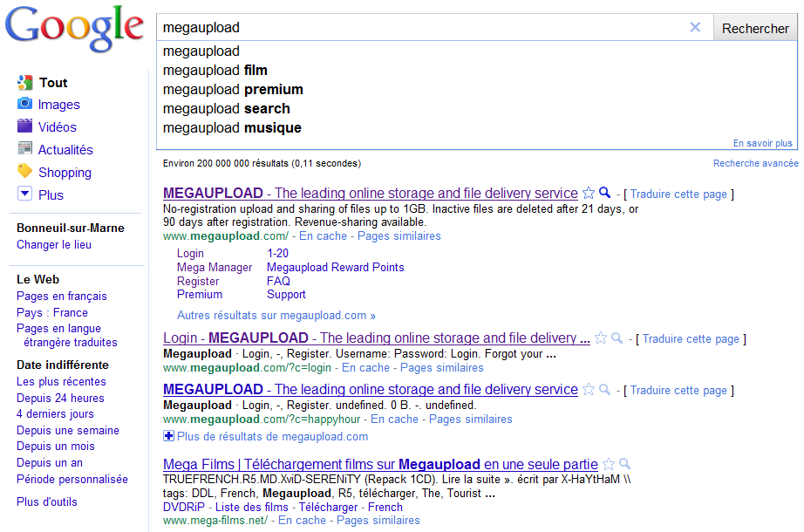This screenshot has height=532, width=804.
Task: Click the Images camera icon
Action: tap(24, 104)
